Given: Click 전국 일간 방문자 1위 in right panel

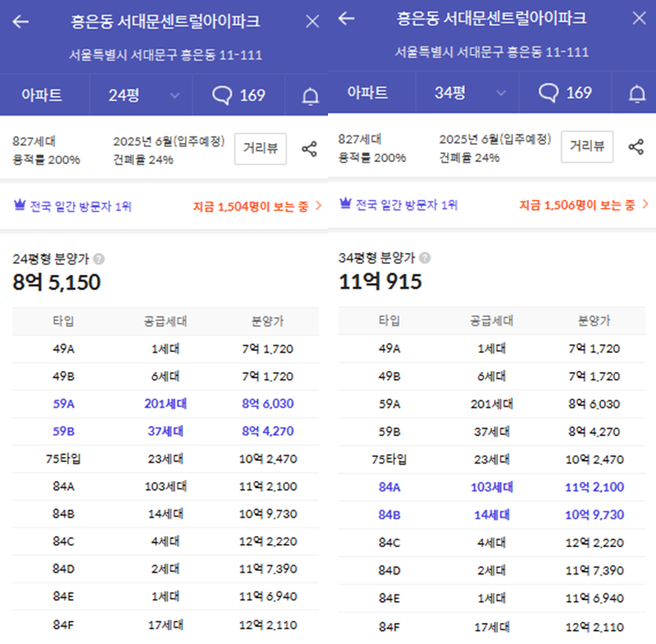Looking at the screenshot, I should pyautogui.click(x=407, y=205).
